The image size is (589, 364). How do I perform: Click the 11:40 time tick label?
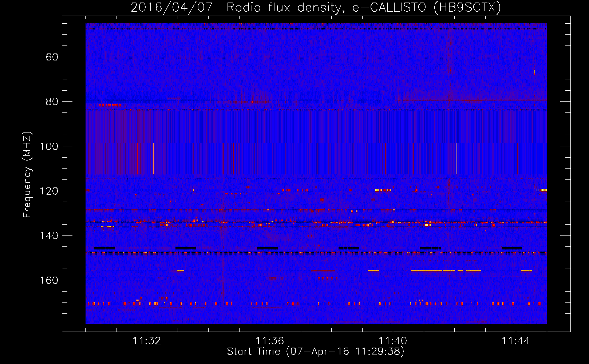click(x=393, y=341)
